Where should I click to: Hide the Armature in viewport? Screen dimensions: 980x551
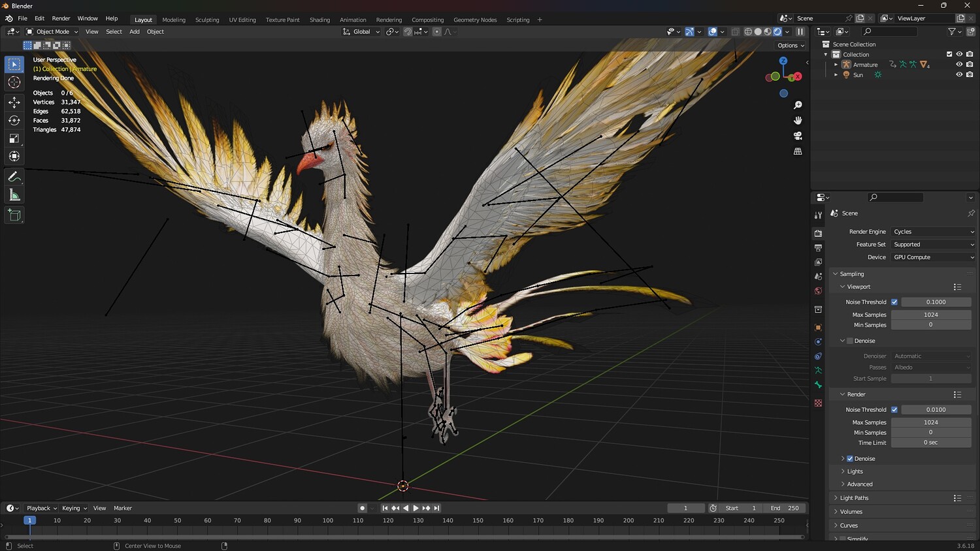[959, 65]
